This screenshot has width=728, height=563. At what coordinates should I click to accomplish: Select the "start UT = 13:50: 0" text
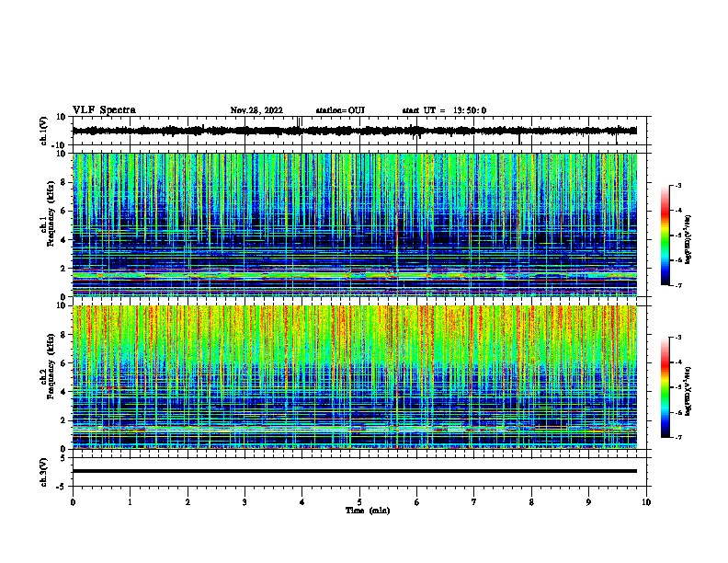(444, 110)
